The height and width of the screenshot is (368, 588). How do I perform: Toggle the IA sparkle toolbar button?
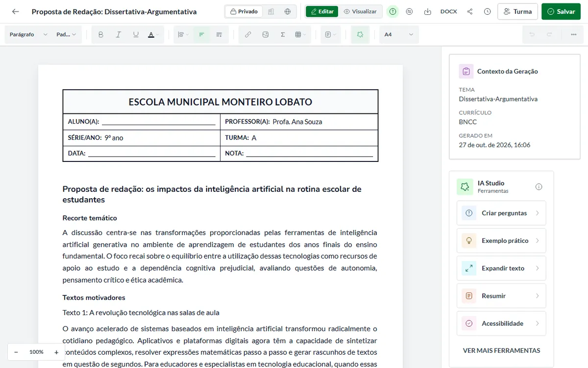point(360,35)
